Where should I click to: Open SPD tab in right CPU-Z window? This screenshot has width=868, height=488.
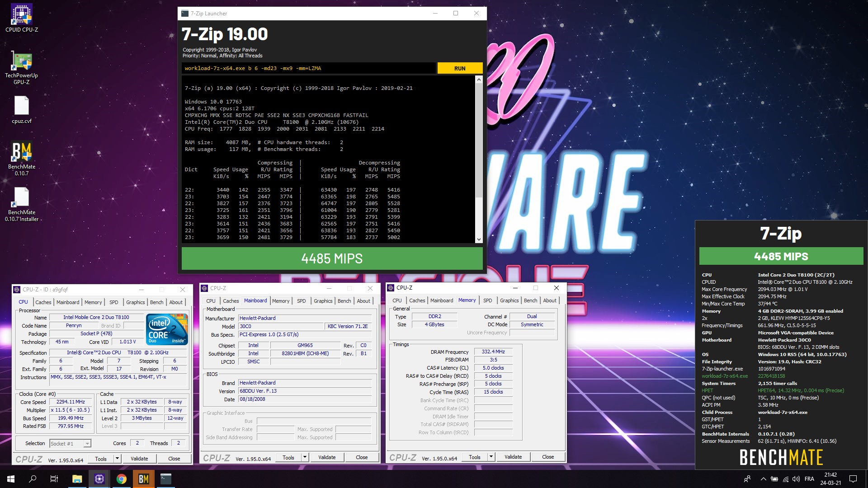click(488, 300)
